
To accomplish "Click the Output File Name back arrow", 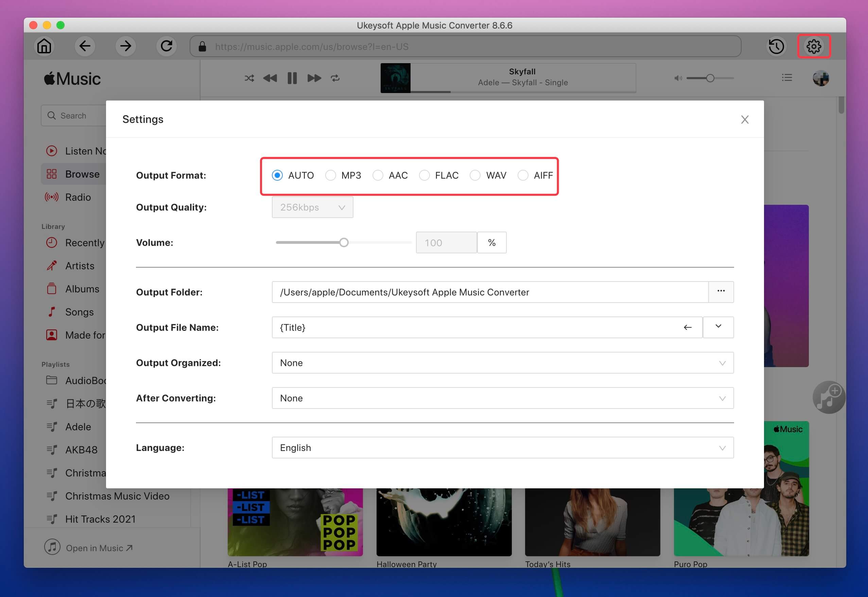I will [688, 327].
